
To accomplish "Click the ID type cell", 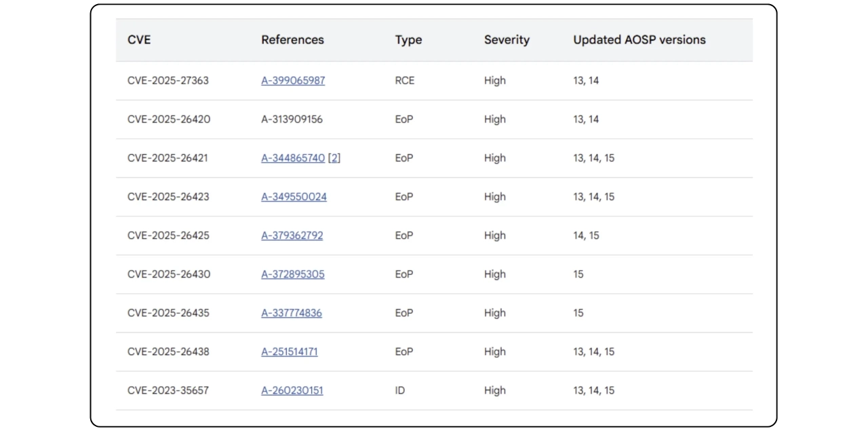I will tap(400, 390).
